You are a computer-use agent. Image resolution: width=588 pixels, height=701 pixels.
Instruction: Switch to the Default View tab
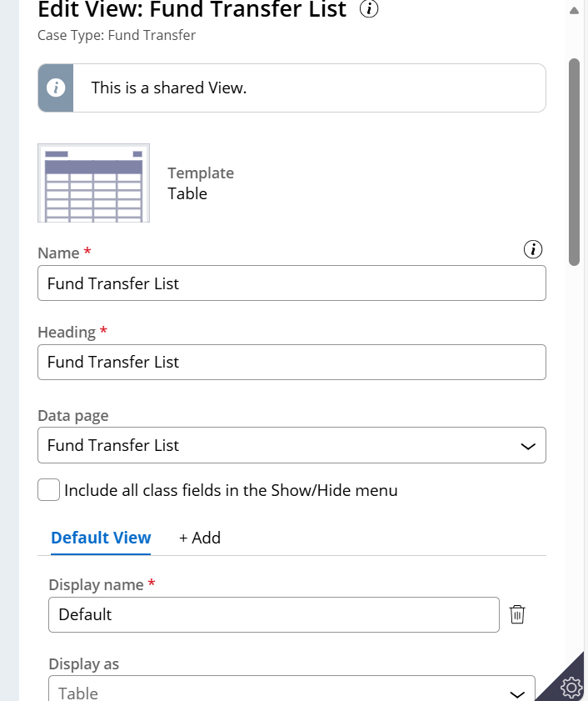pyautogui.click(x=101, y=538)
